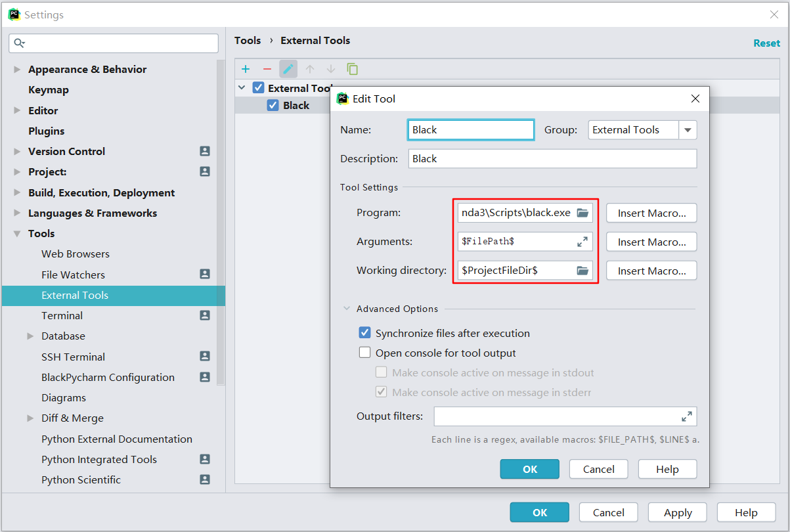This screenshot has width=790, height=532.
Task: Focus the Settings search box
Action: pyautogui.click(x=114, y=43)
